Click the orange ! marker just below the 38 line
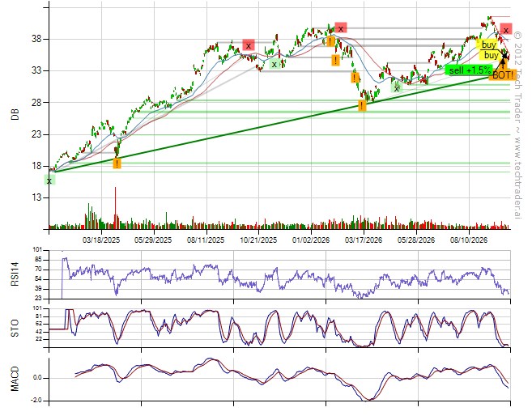 click(x=330, y=42)
